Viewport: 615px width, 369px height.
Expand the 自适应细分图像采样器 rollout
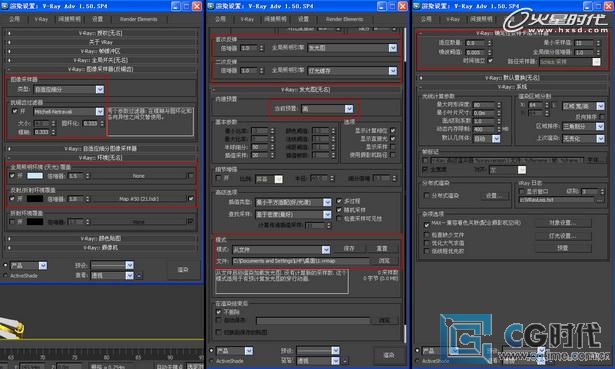(x=100, y=149)
